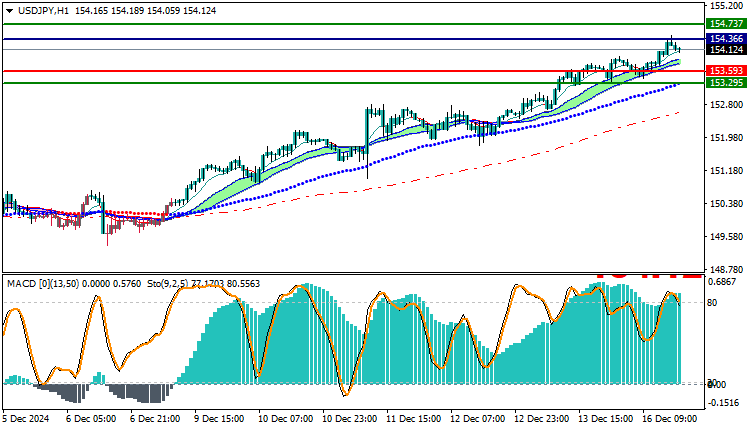The image size is (750, 430).
Task: Click the 12 Dec 23:00 time label
Action: (542, 419)
